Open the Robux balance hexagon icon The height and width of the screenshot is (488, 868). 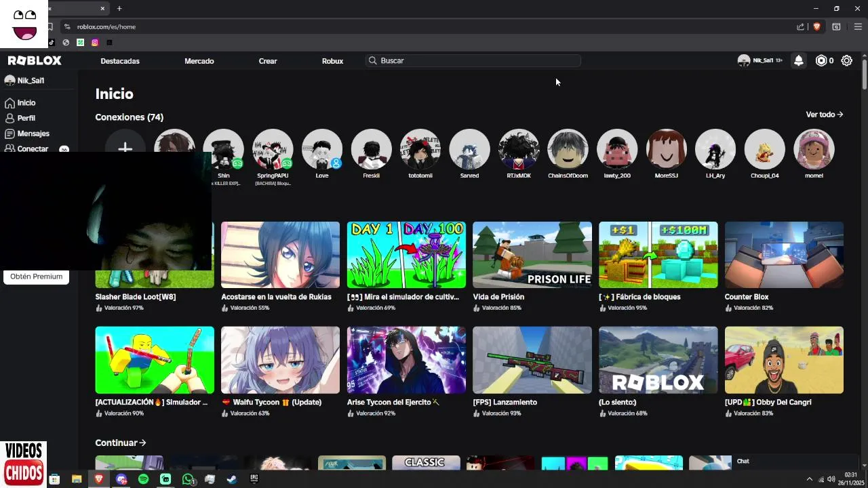pos(821,60)
